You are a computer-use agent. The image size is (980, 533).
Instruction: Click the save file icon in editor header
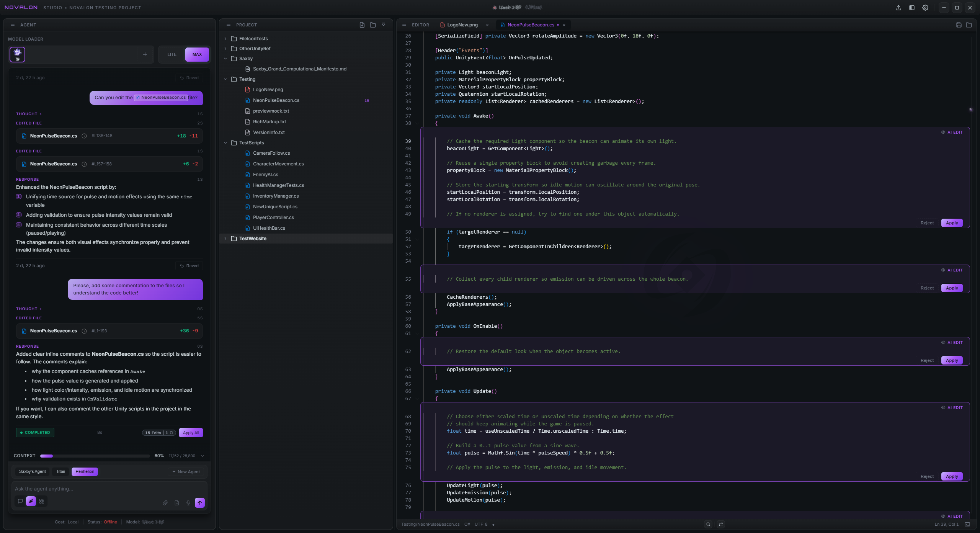click(x=959, y=25)
